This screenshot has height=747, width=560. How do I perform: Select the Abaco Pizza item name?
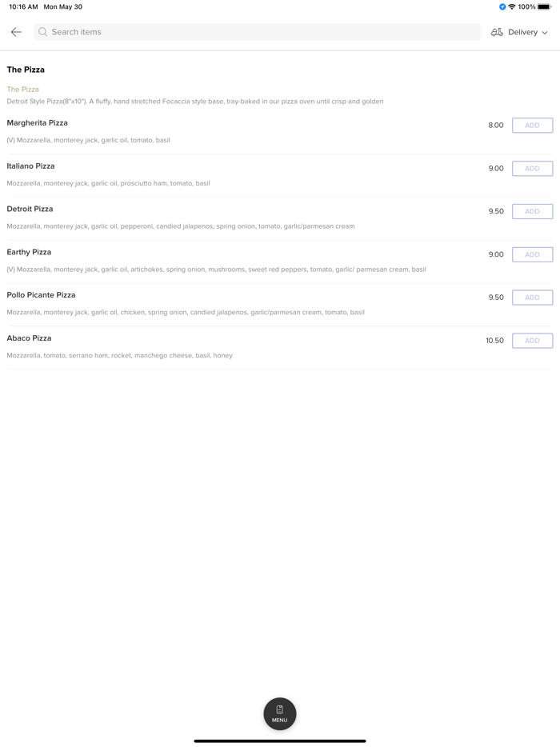(x=30, y=338)
